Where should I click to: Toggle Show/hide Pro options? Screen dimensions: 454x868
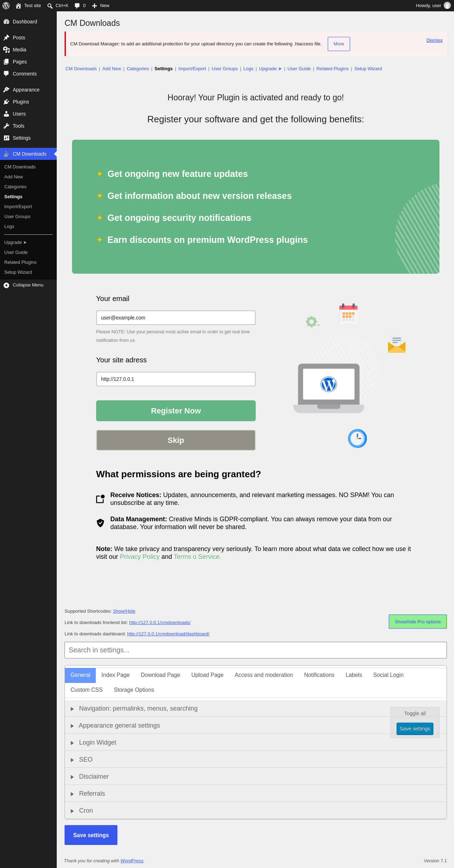tap(418, 622)
